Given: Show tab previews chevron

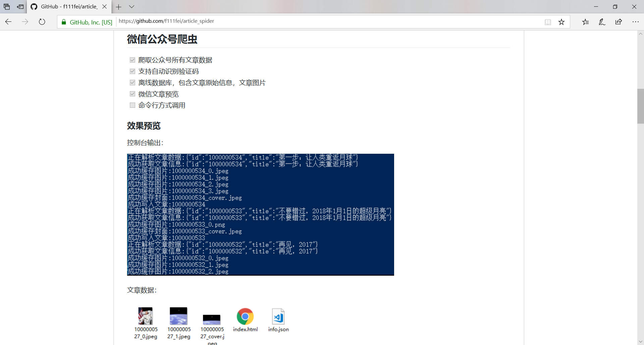Looking at the screenshot, I should tap(132, 7).
